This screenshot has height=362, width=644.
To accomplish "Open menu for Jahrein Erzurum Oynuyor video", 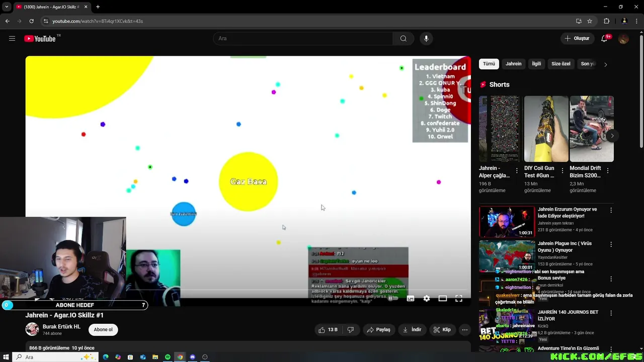I will 611,210.
